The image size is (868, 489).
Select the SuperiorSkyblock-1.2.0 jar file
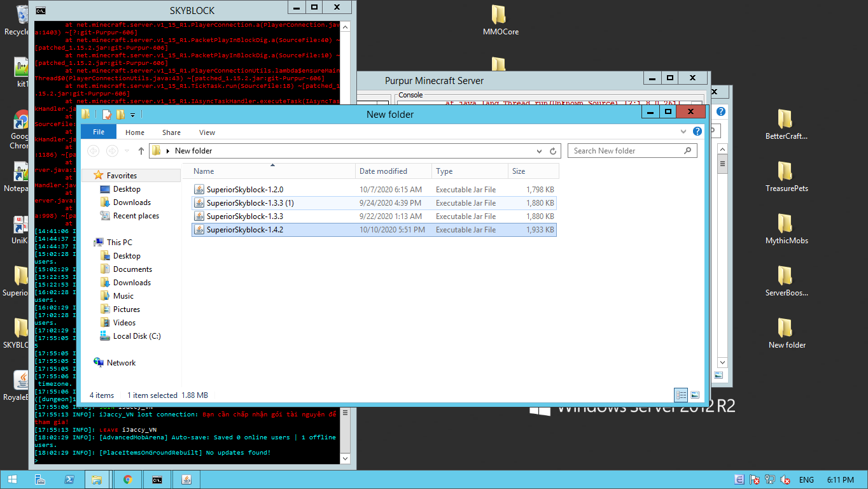pyautogui.click(x=244, y=190)
